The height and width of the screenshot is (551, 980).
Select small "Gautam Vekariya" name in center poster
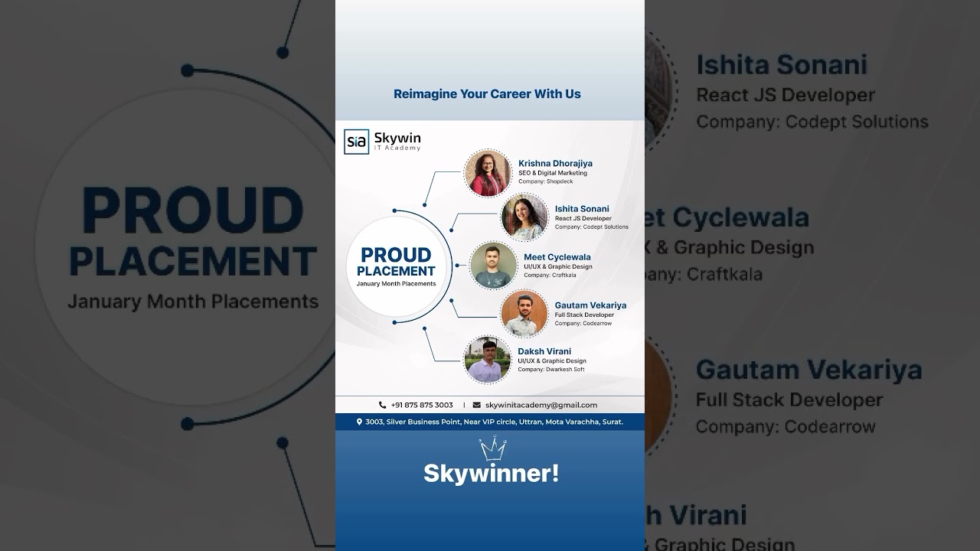click(590, 305)
